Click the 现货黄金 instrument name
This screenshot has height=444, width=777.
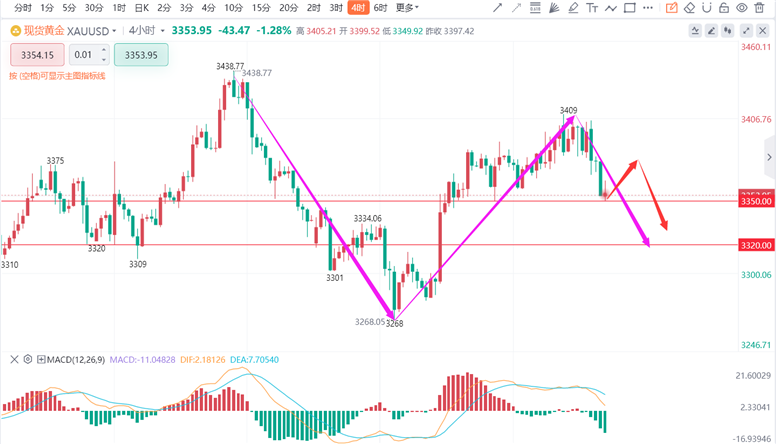pos(44,31)
